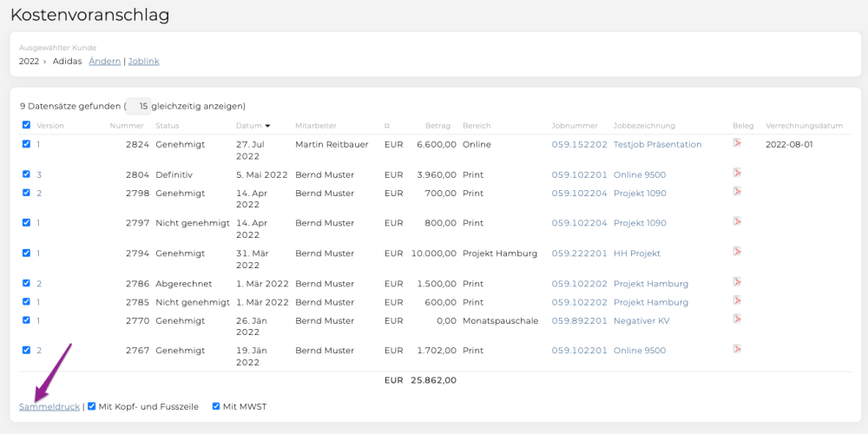Click records-per-page field showing 15
868x434 pixels.
[x=138, y=106]
